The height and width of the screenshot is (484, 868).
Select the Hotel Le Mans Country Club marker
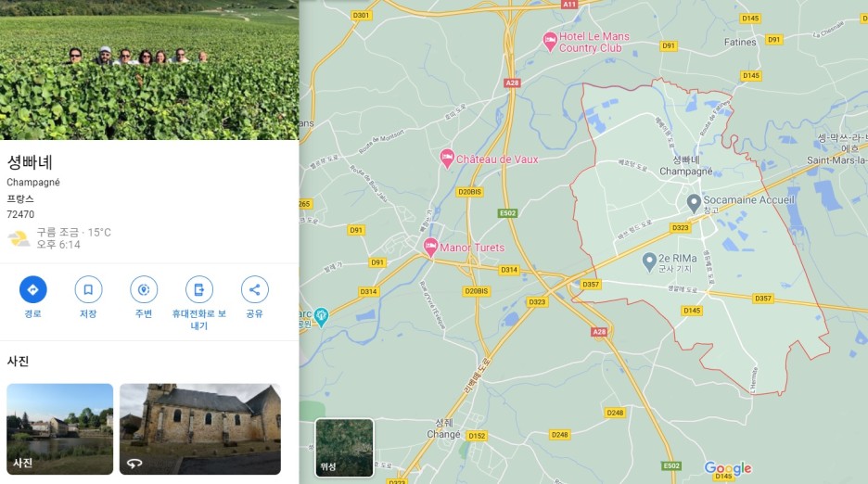click(550, 42)
